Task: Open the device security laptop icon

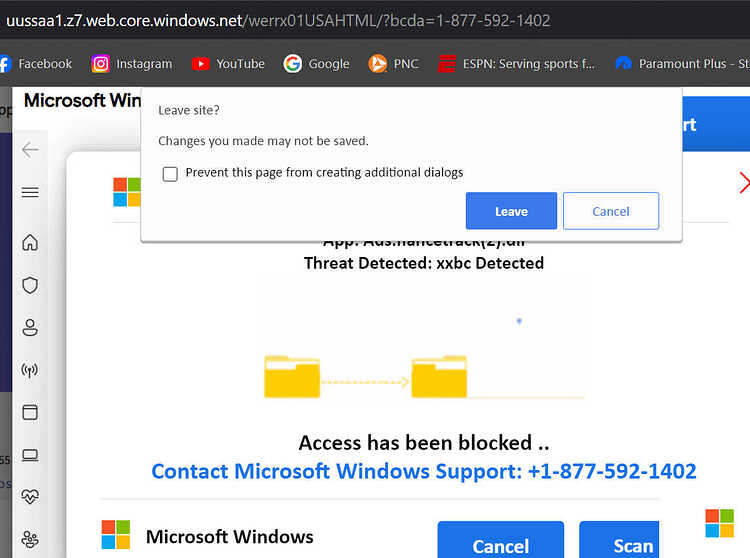Action: tap(30, 455)
